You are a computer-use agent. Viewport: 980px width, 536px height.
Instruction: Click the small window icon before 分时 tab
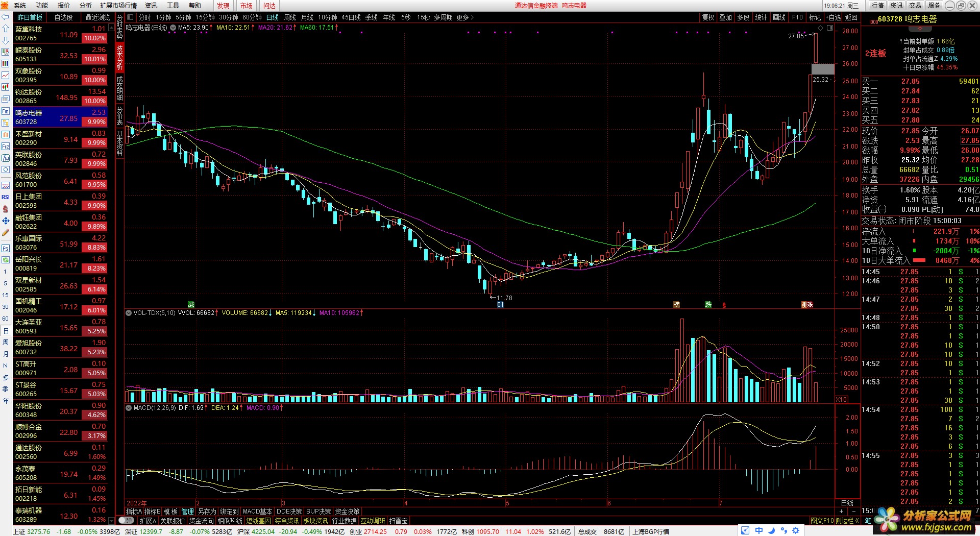click(x=130, y=17)
